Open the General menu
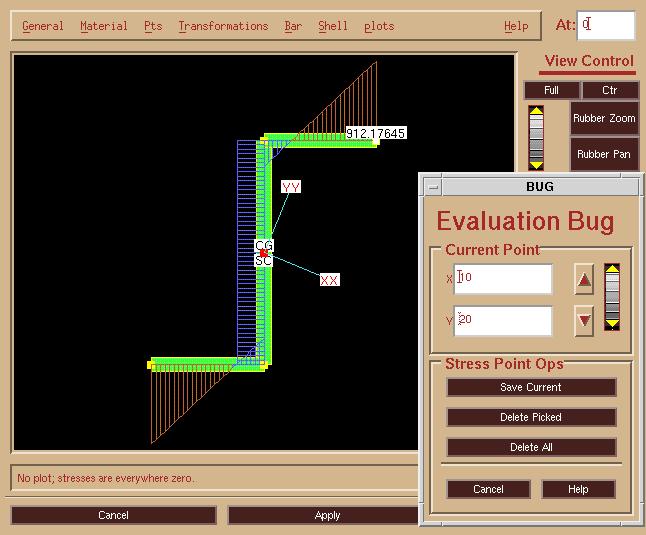The image size is (646, 535). pos(42,26)
